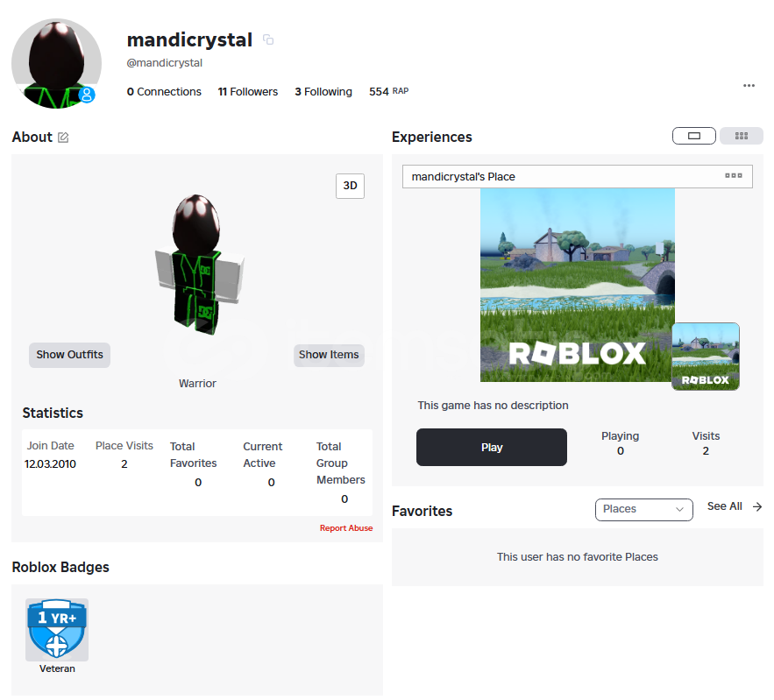Open the 11 Followers list
This screenshot has width=774, height=700.
pos(248,92)
